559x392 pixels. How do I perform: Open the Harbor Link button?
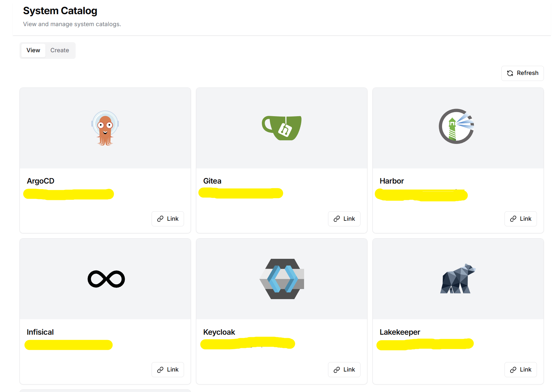coord(521,219)
